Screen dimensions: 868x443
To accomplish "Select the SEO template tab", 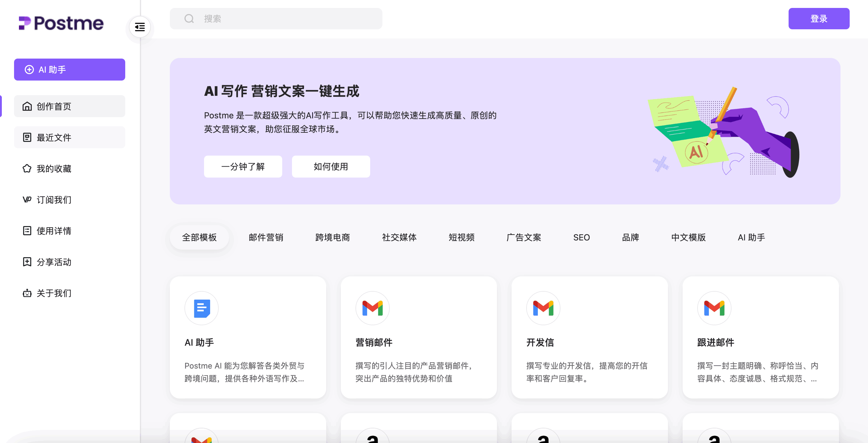I will coord(582,237).
